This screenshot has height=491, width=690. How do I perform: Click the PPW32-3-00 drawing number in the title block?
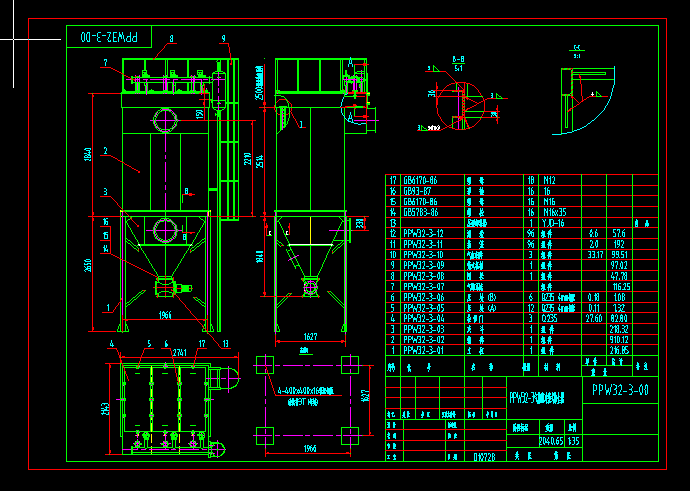(x=620, y=390)
